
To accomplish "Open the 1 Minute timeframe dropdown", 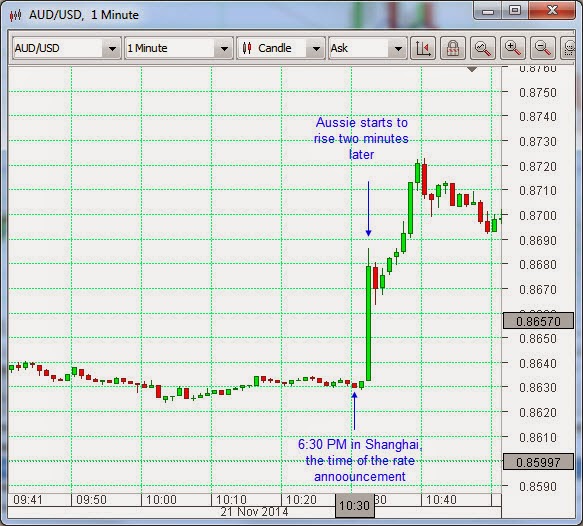I will click(x=179, y=48).
